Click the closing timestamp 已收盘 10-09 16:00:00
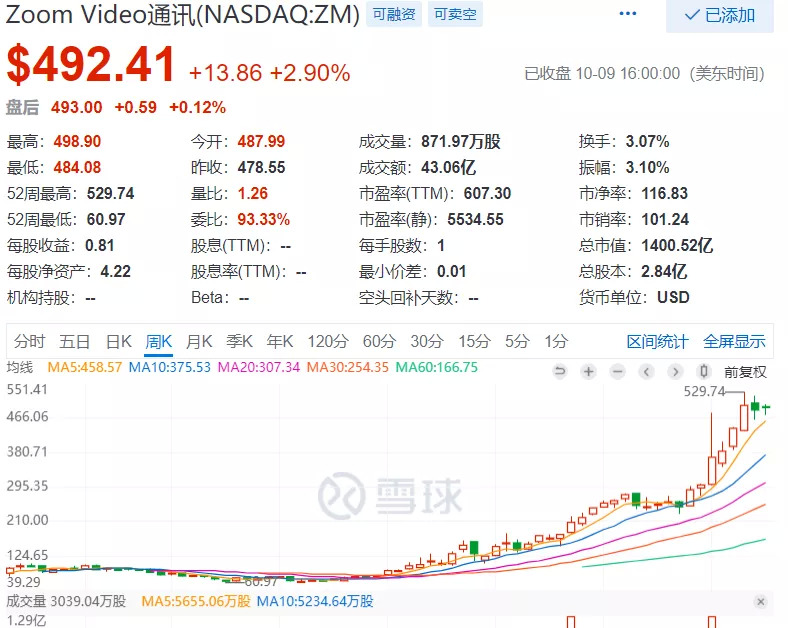Viewport: 788px width, 628px height. pyautogui.click(x=602, y=74)
